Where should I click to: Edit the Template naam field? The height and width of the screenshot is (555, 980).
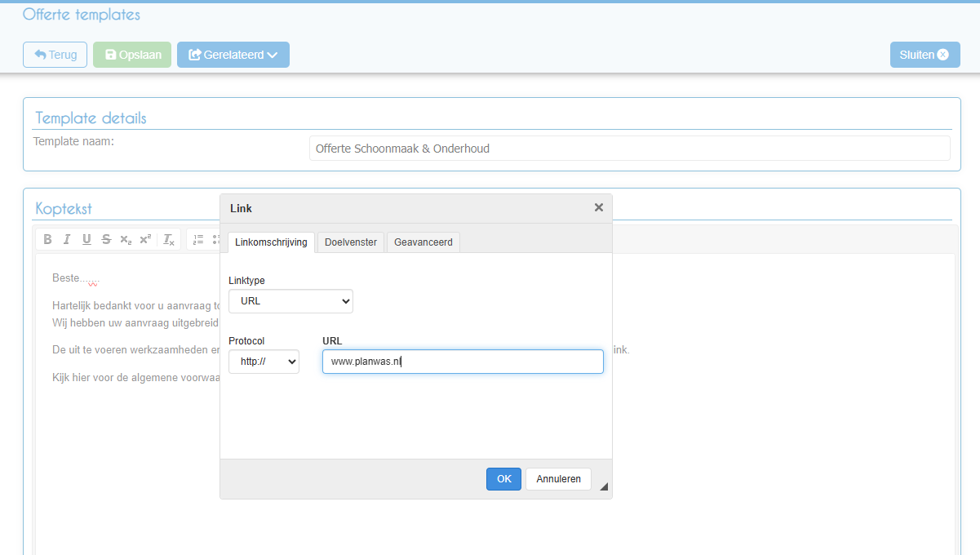point(629,149)
